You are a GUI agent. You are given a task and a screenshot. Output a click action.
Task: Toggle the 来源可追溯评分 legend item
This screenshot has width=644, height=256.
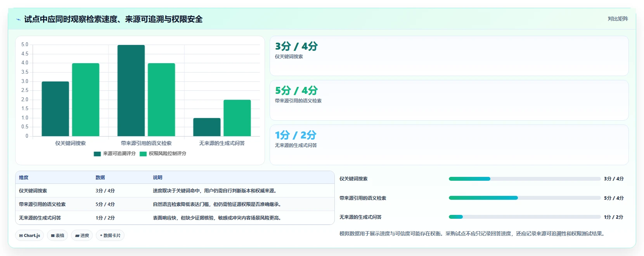click(115, 154)
